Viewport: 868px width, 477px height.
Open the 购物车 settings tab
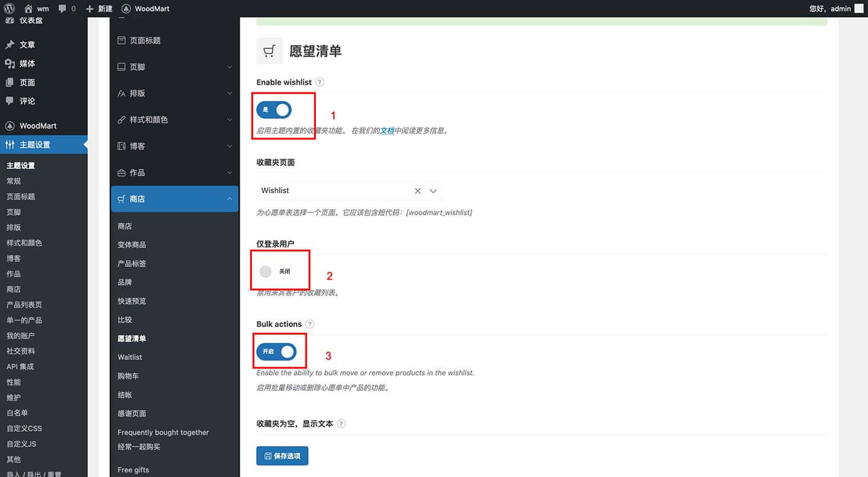point(128,376)
